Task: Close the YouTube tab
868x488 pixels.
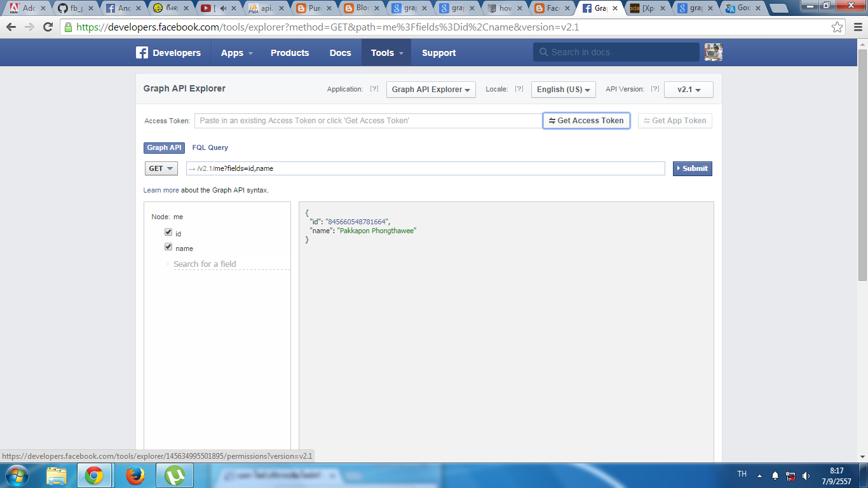Action: (233, 9)
